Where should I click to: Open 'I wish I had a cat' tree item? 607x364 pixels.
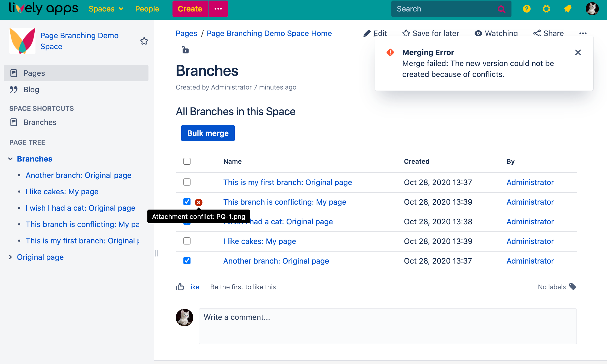point(81,208)
